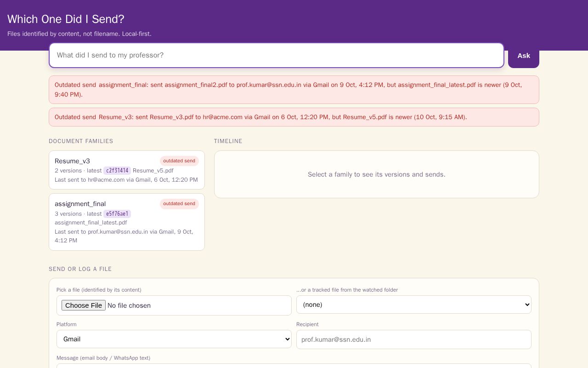Focus the 'What did I send to my professor?' search box
The image size is (588, 368).
[277, 55]
